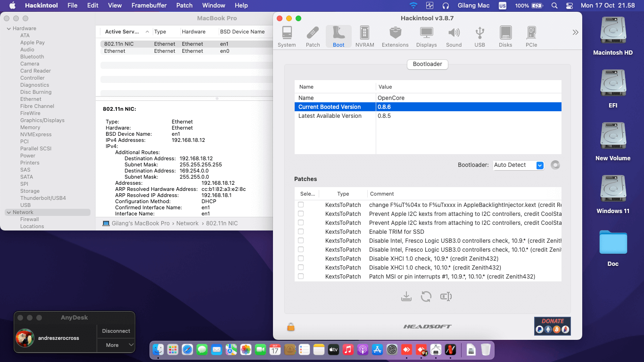Select the Latest Available Version row
Viewport: 644px width, 362px height.
click(330, 116)
